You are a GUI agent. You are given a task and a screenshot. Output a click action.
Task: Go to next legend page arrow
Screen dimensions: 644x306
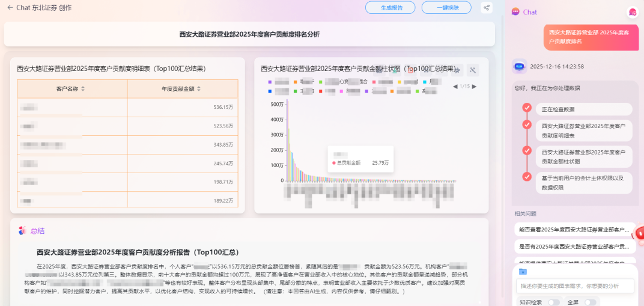coord(475,87)
